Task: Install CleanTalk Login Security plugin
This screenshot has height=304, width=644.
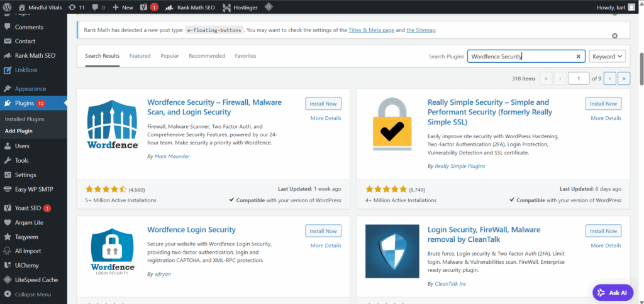Action: 603,231
